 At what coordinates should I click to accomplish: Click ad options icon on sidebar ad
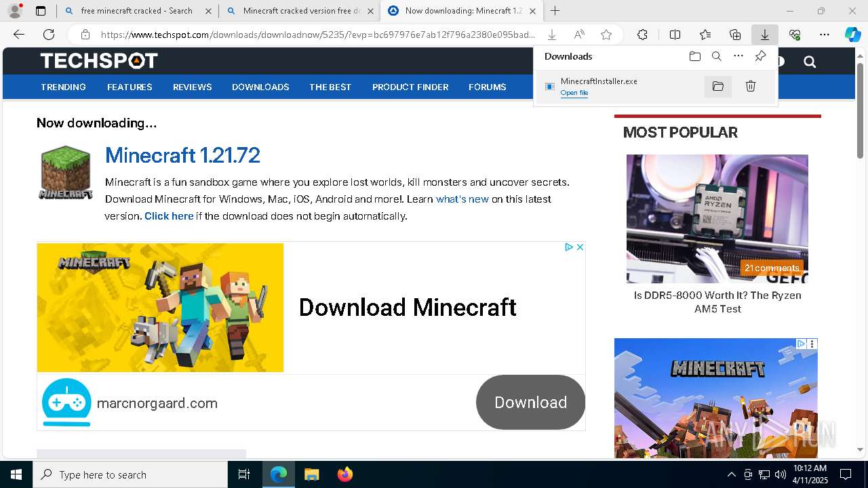(x=812, y=344)
